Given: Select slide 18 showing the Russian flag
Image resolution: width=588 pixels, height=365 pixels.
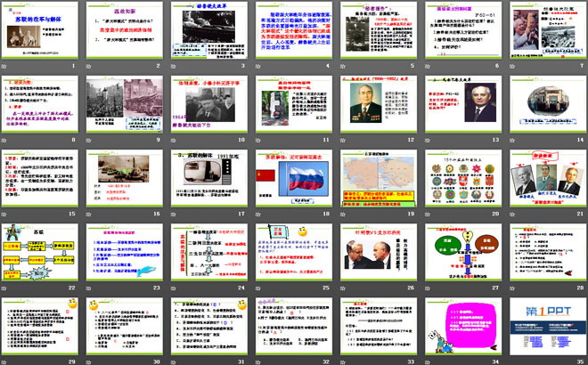Looking at the screenshot, I should [292, 176].
